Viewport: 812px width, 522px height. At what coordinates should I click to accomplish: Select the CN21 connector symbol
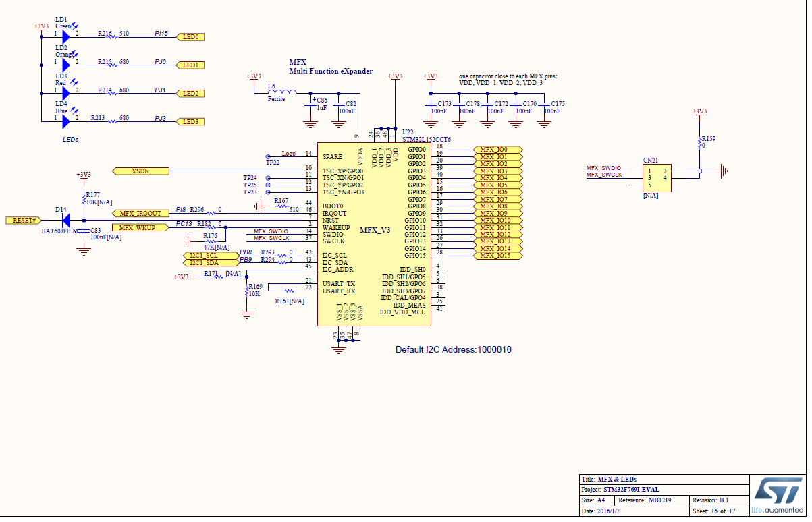[x=656, y=178]
